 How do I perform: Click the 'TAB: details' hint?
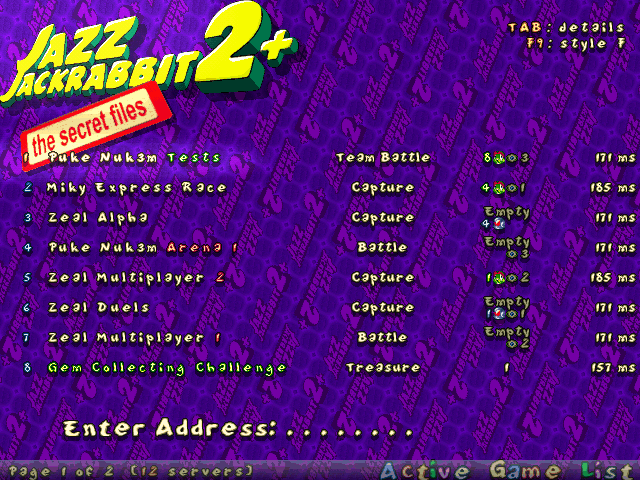tap(567, 27)
